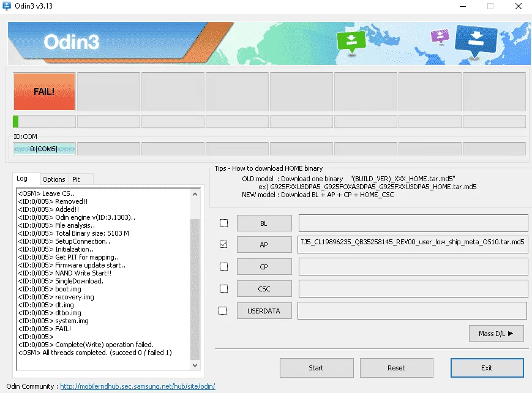Click the red FAIL! status box
This screenshot has width=532, height=393.
click(44, 92)
